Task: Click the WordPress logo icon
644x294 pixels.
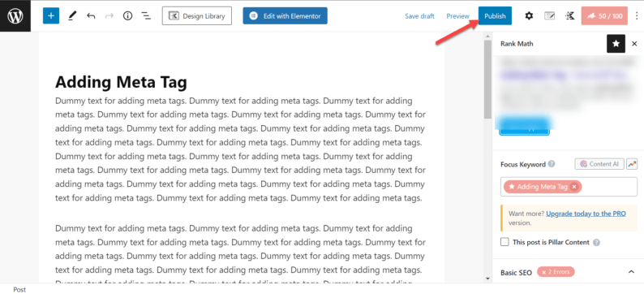Action: pos(15,16)
